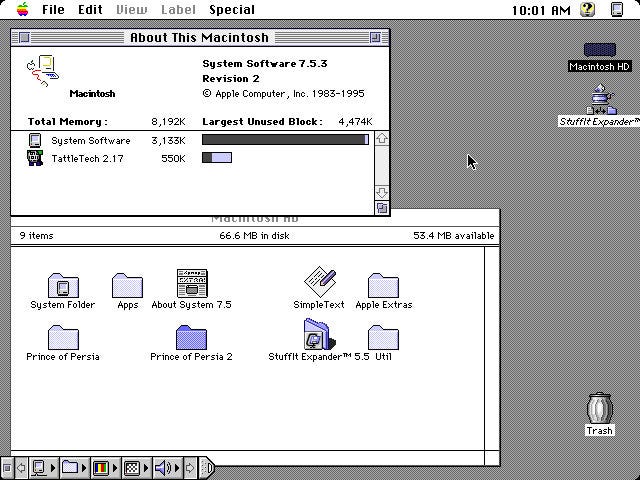This screenshot has width=640, height=480.
Task: Open the File menu
Action: [53, 9]
